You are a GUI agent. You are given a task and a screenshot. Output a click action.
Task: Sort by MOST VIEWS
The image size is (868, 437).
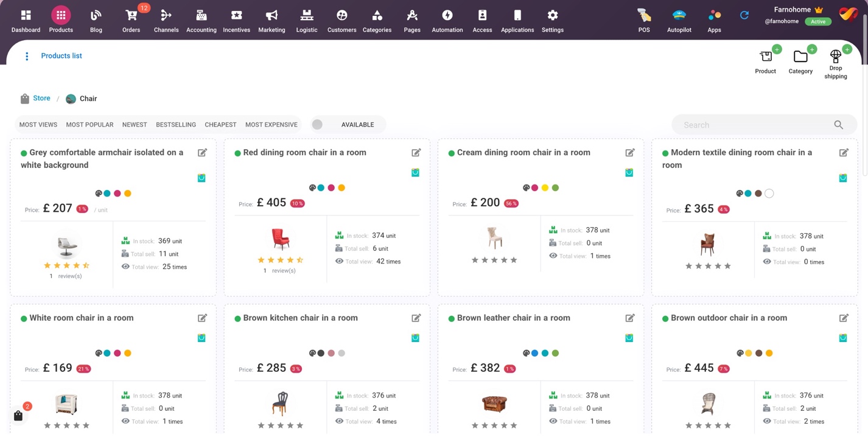click(38, 125)
